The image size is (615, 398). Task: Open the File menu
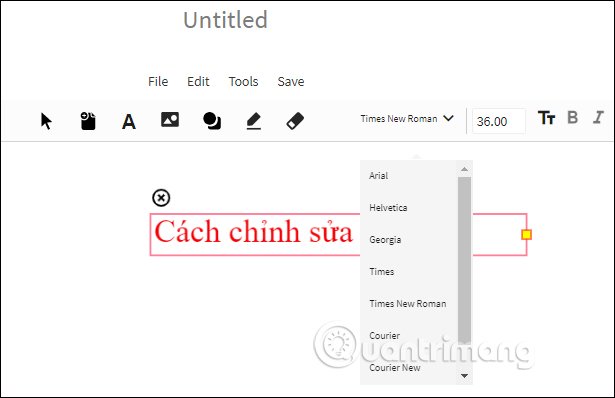[x=158, y=82]
